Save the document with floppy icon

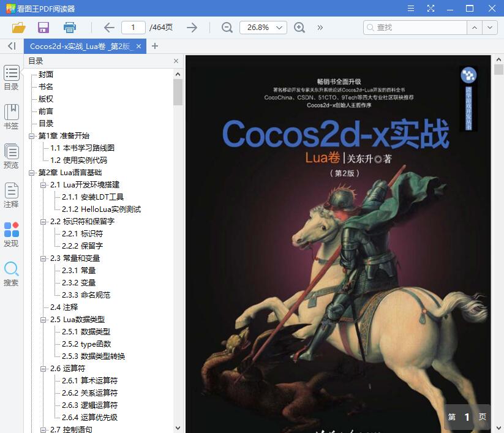tap(43, 28)
